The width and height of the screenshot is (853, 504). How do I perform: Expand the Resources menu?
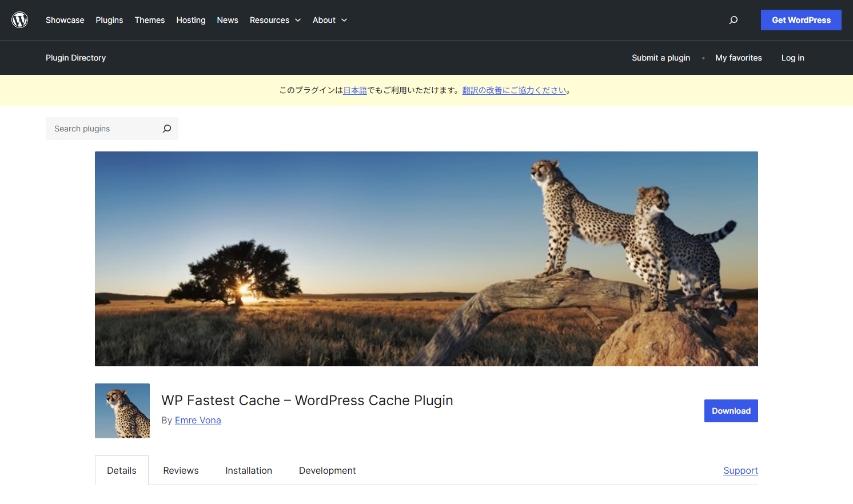[275, 20]
